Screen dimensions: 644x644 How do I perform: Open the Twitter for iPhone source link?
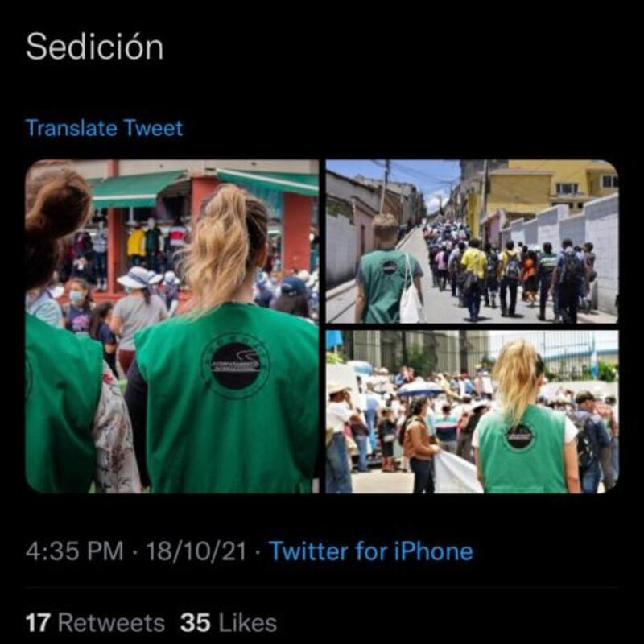370,551
